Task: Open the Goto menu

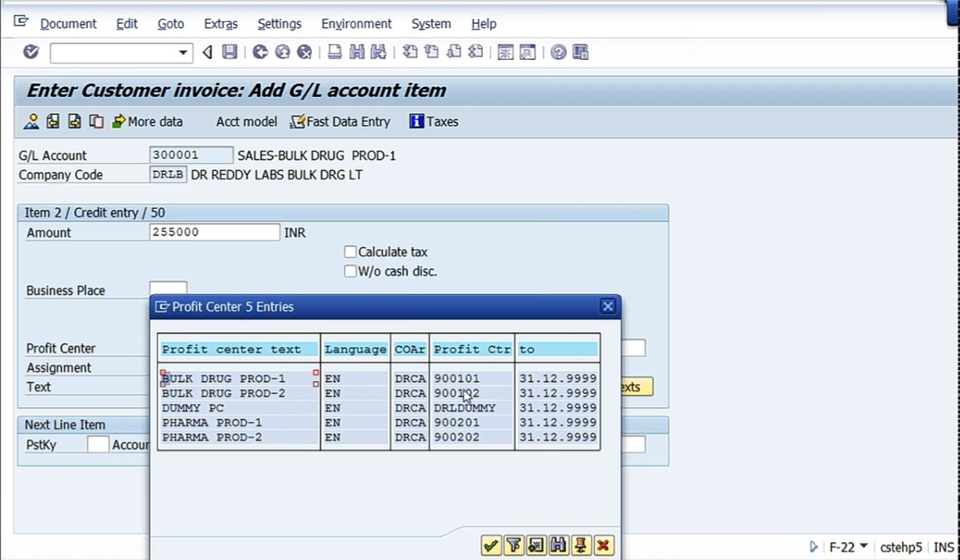Action: [171, 24]
